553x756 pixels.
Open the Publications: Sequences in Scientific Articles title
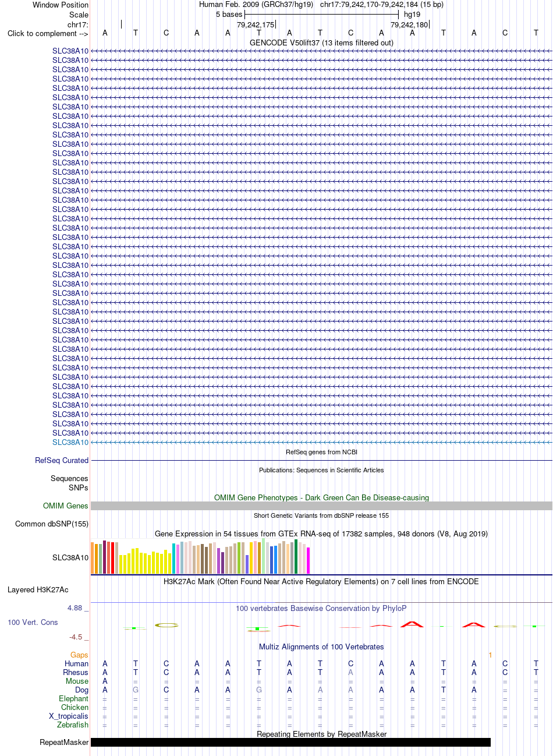321,470
